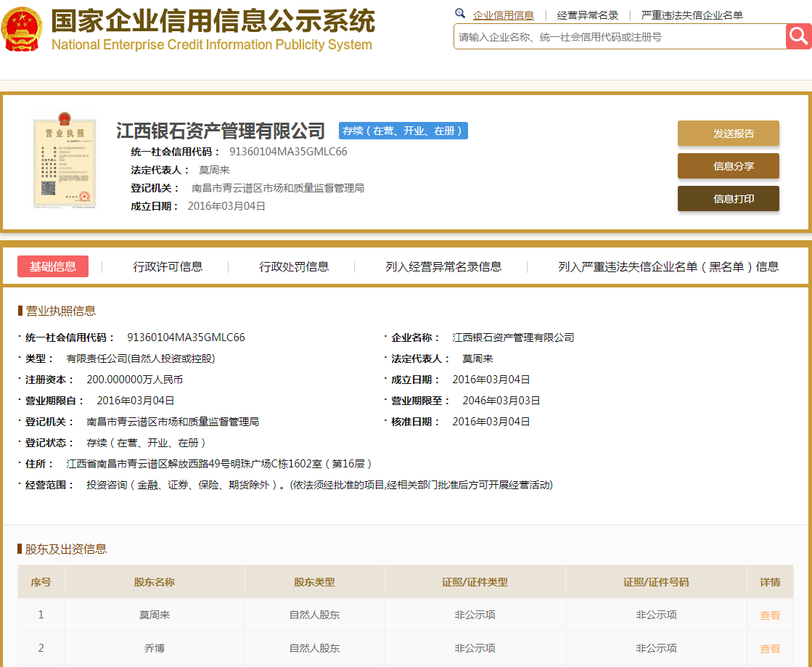Click the 发送报告 button
Viewport: 812px width, 667px height.
pyautogui.click(x=728, y=133)
